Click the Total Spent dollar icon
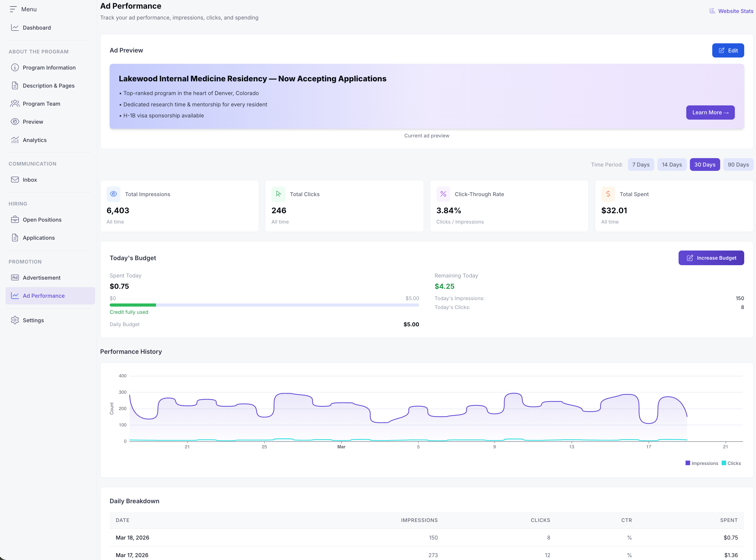 [x=608, y=194]
